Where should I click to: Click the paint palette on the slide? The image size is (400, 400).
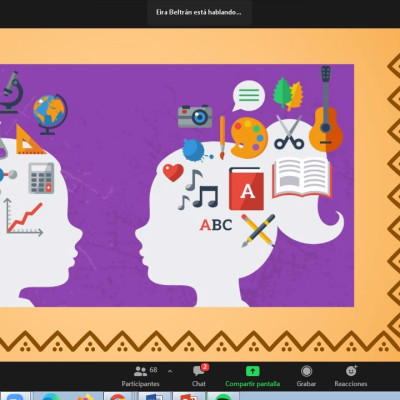point(249,137)
